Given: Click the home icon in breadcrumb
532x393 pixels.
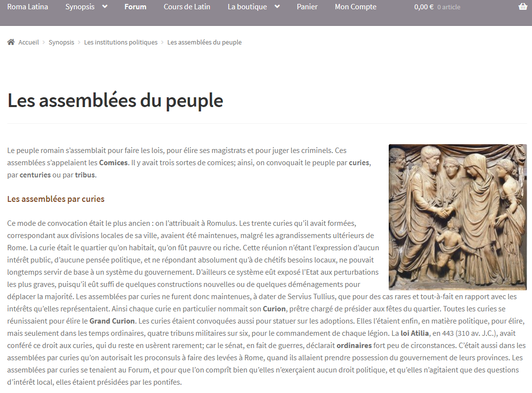Looking at the screenshot, I should [x=11, y=42].
